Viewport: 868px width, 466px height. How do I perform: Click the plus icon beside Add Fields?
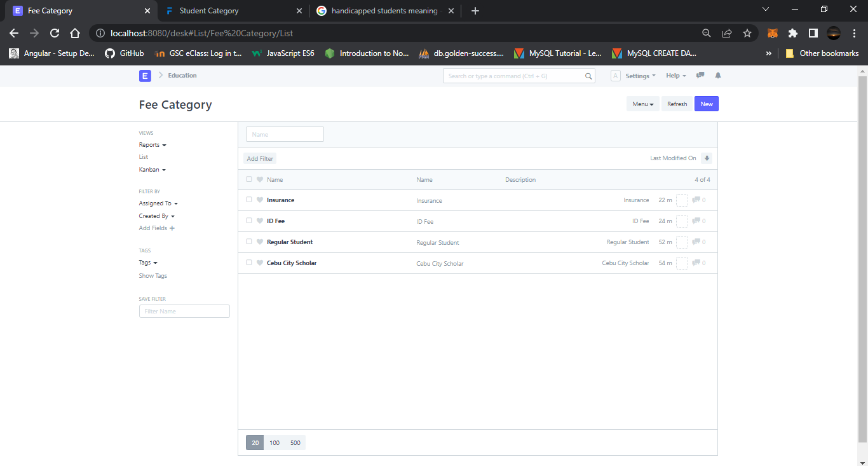pyautogui.click(x=172, y=228)
